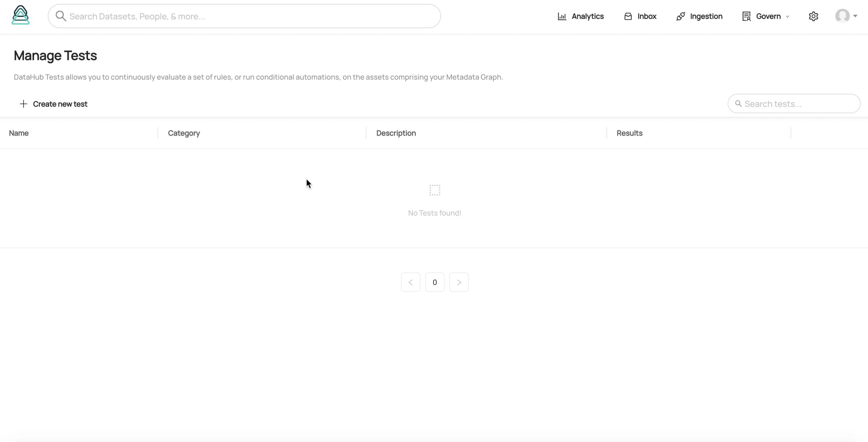Expand the Govern dropdown chevron
Screen dimensions: 868x442
(788, 17)
